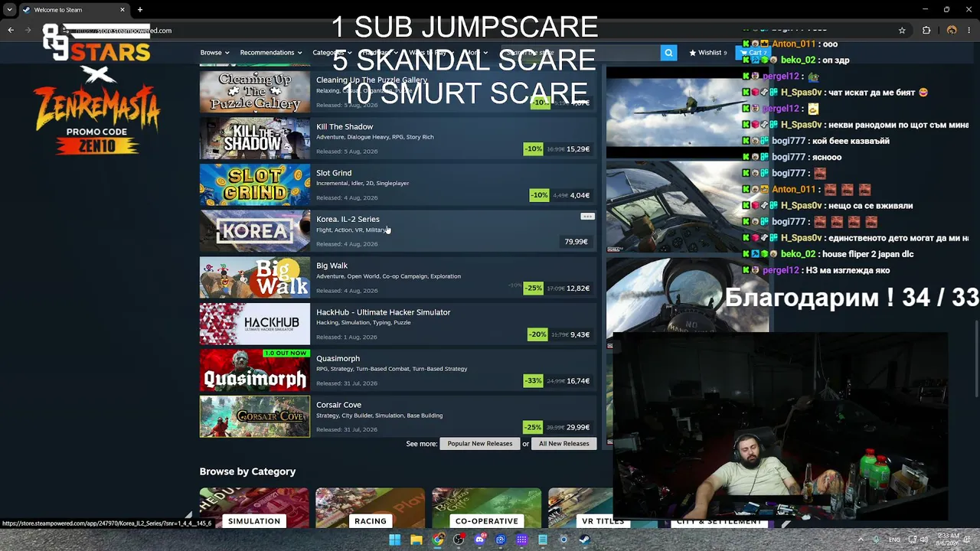The width and height of the screenshot is (980, 551).
Task: Open the ENG language switcher
Action: [x=894, y=540]
